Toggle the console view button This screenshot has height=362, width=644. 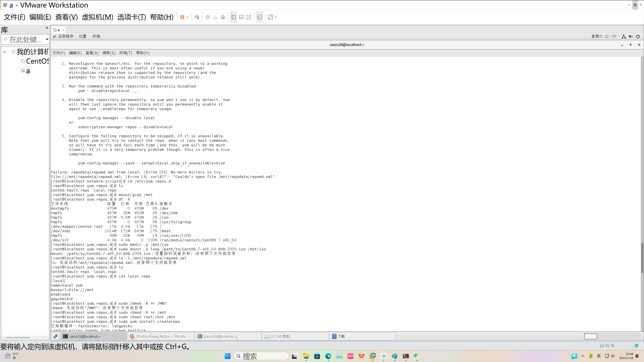[260, 17]
